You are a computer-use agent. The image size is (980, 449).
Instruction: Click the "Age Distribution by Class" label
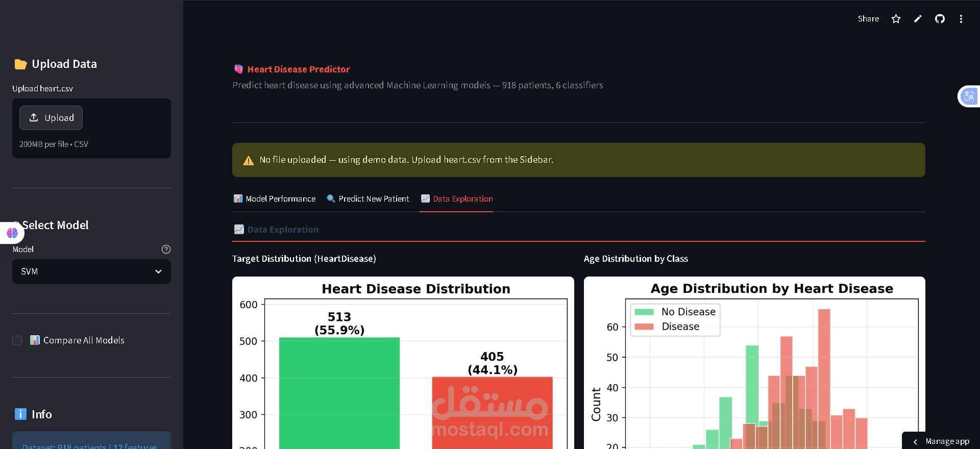[x=636, y=259]
